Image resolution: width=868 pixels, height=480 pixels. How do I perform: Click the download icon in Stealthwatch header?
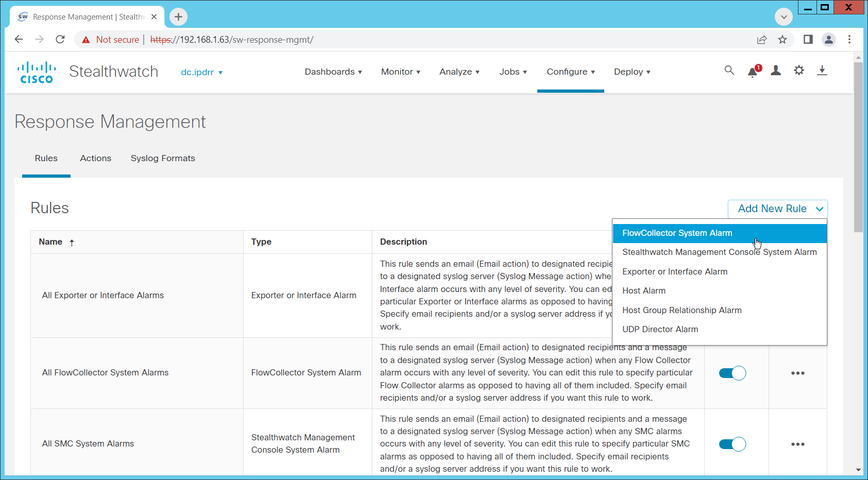point(822,71)
